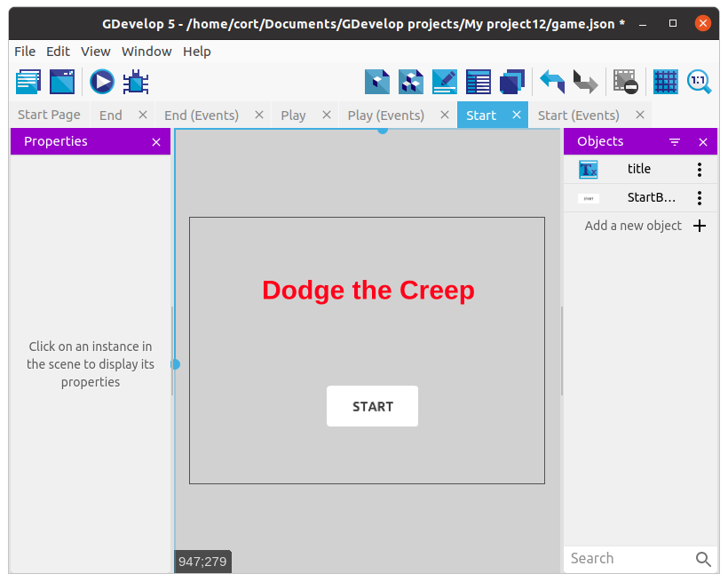Undo the last change arrow

[552, 82]
